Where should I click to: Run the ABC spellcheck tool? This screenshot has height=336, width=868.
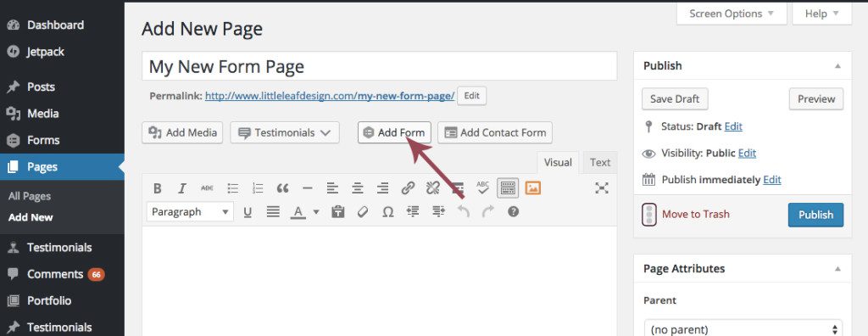[x=482, y=188]
